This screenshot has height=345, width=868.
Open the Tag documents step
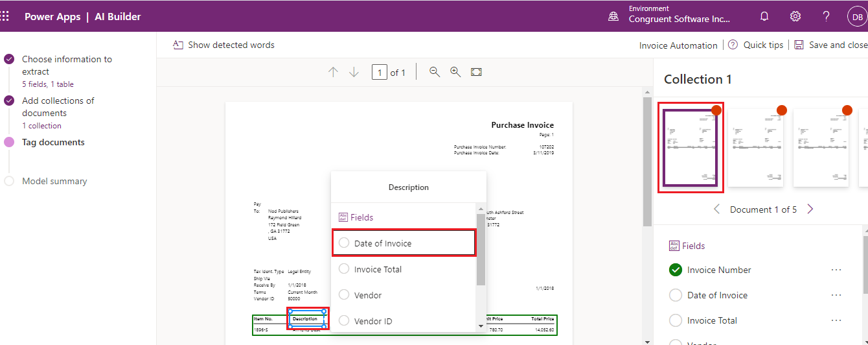pos(53,143)
